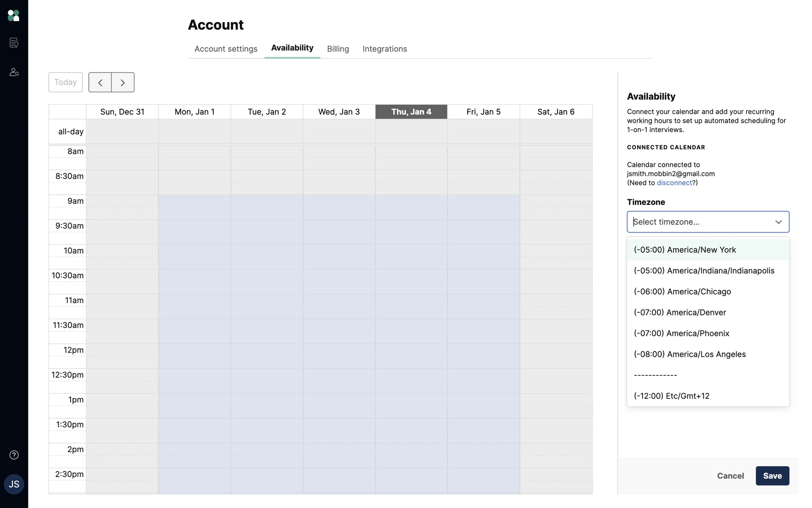Choose America/Chicago timezone option
Viewport: 812px width, 508px height.
click(x=682, y=292)
